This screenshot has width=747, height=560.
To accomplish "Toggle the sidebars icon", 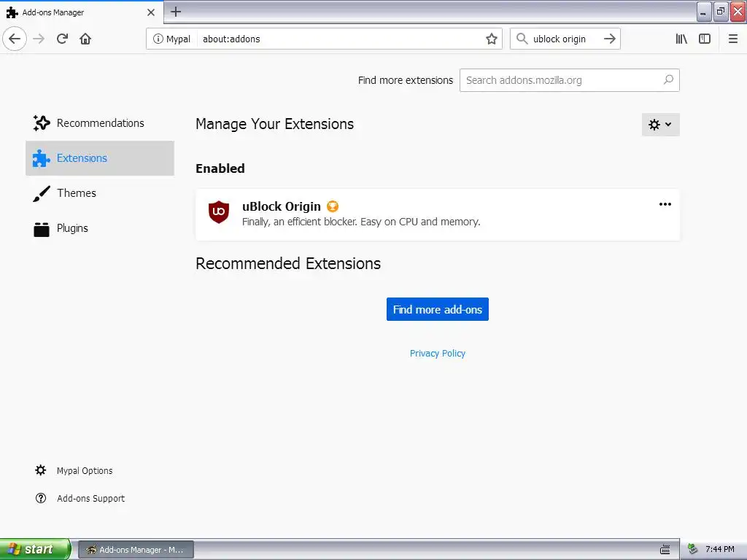I will [x=705, y=39].
